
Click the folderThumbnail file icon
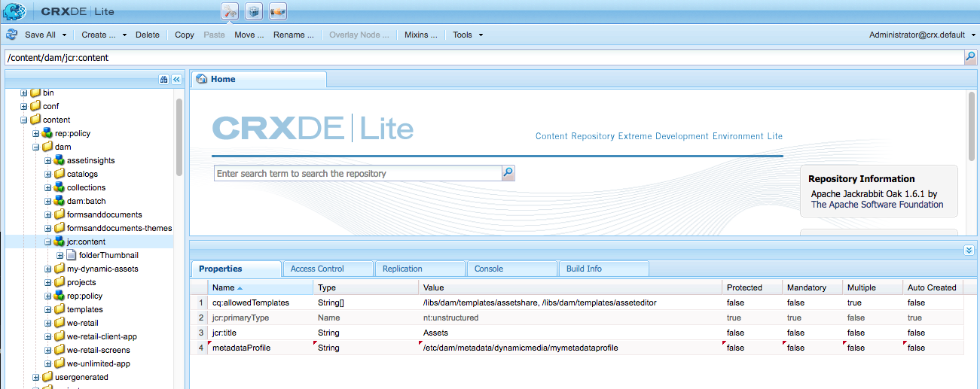click(71, 255)
